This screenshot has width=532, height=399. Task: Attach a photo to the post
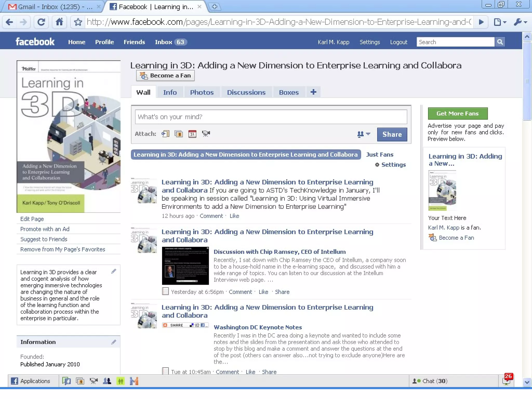tap(179, 134)
